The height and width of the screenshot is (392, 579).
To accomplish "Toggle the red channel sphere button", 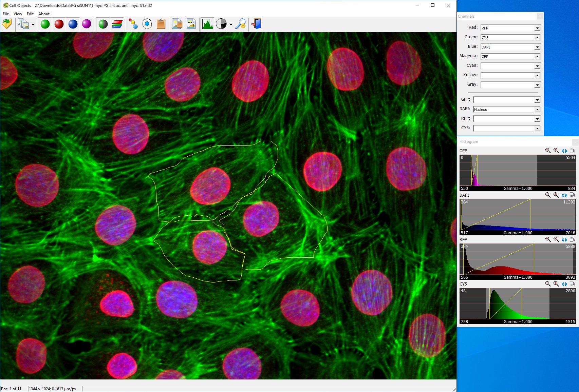I will click(59, 24).
